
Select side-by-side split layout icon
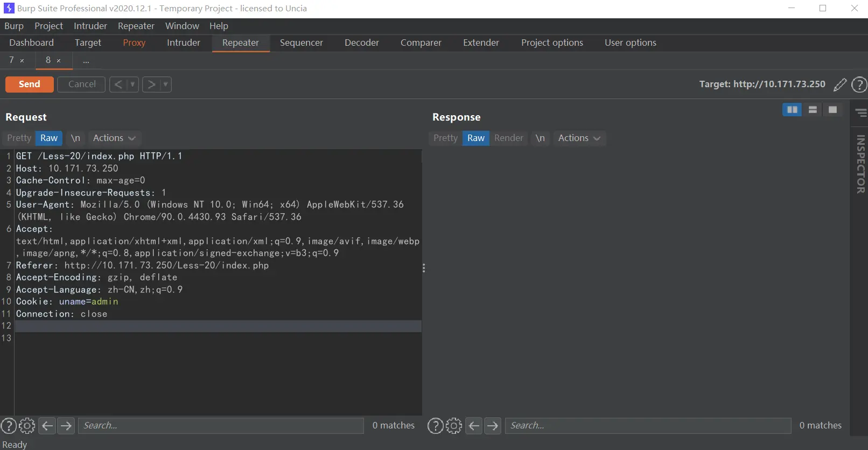pos(792,110)
